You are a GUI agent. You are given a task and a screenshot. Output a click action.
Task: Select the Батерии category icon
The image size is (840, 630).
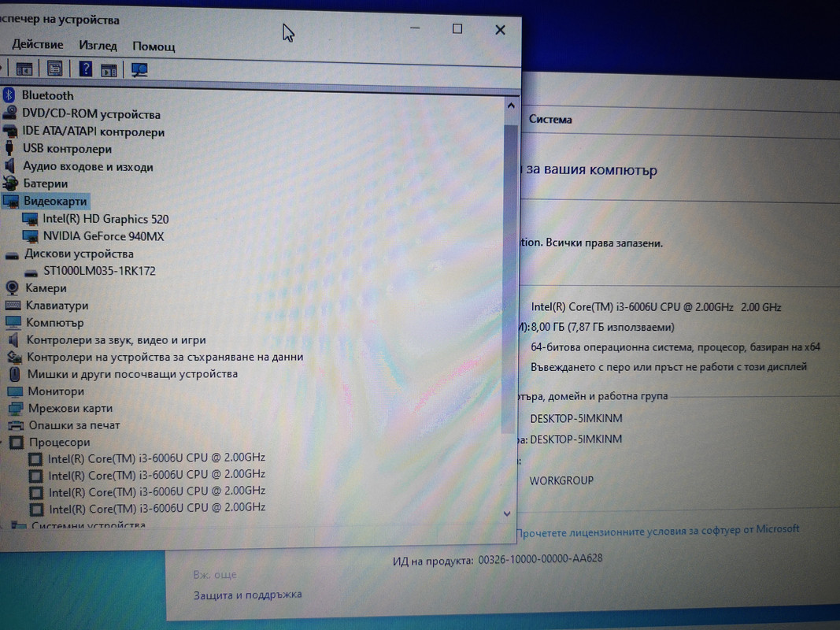[x=10, y=183]
